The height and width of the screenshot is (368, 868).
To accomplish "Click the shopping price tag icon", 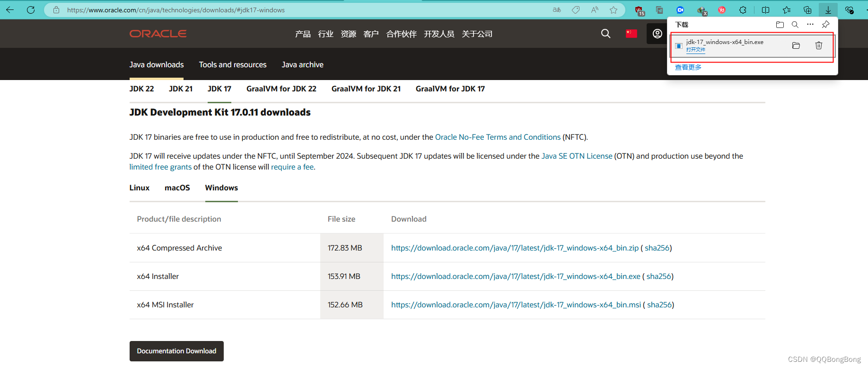I will (x=576, y=10).
